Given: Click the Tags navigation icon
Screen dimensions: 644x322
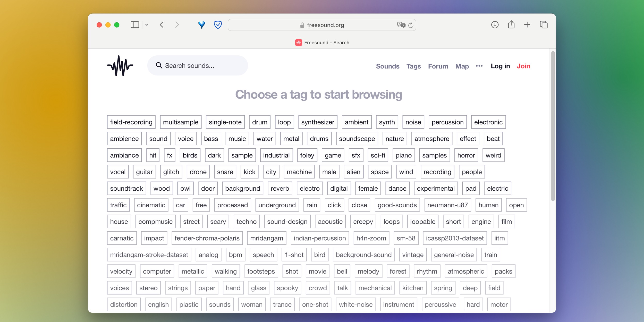Looking at the screenshot, I should [x=414, y=66].
